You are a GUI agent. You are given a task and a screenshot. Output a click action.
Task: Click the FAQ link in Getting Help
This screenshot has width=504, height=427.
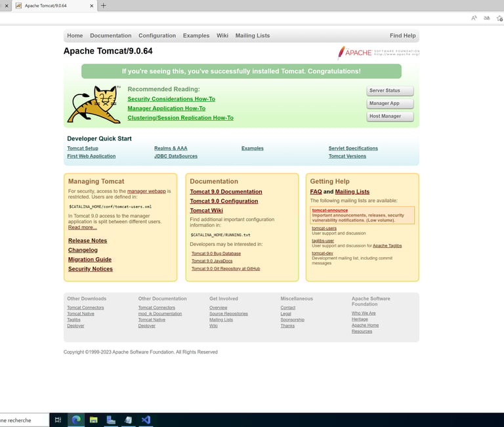(x=316, y=192)
